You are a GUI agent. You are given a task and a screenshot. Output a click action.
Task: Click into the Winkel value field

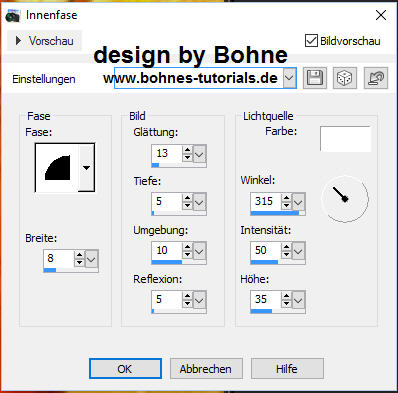tap(266, 201)
